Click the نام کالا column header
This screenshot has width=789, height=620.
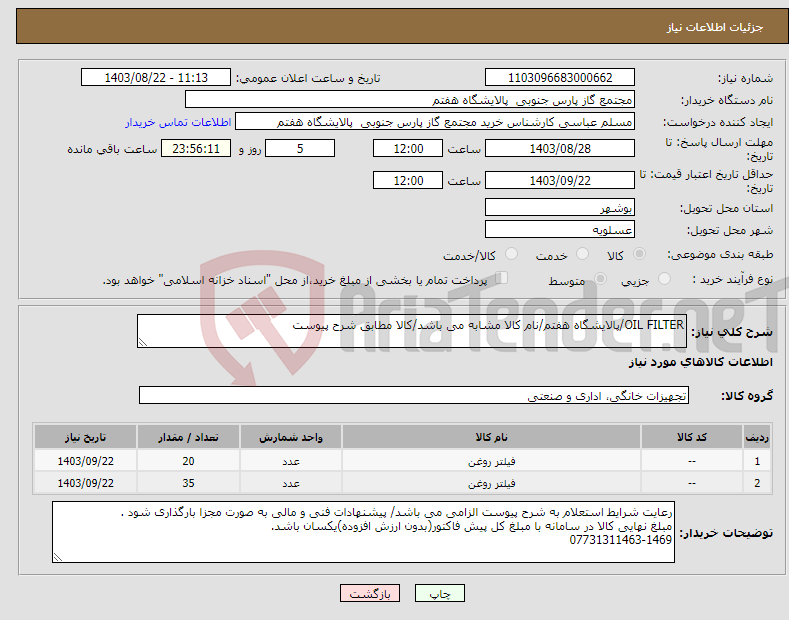pos(491,437)
